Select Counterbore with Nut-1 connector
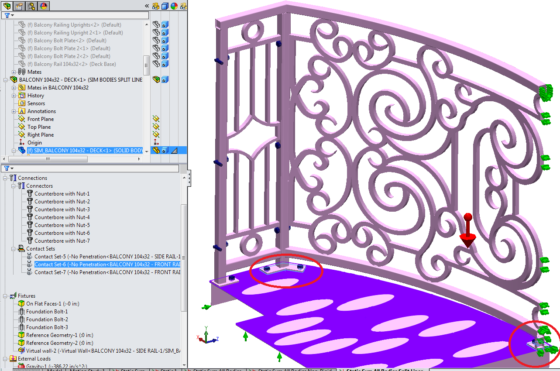The image size is (560, 371). [x=62, y=194]
